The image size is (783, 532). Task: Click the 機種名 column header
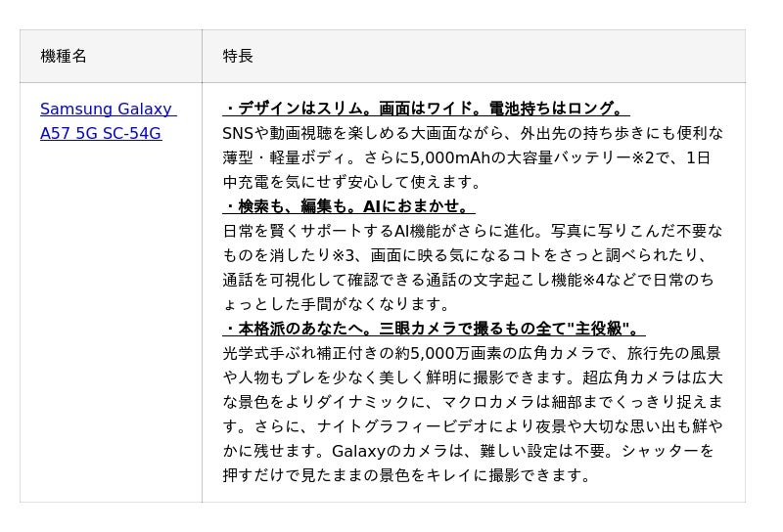point(64,56)
